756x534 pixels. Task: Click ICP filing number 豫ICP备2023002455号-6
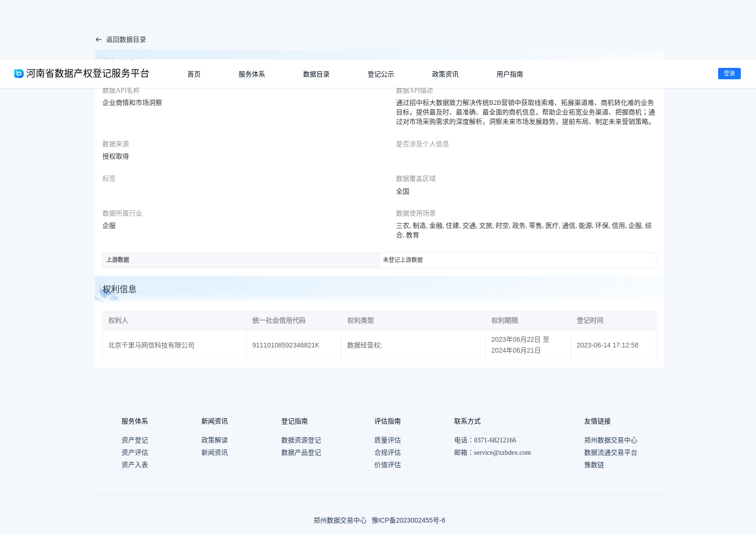pyautogui.click(x=408, y=521)
